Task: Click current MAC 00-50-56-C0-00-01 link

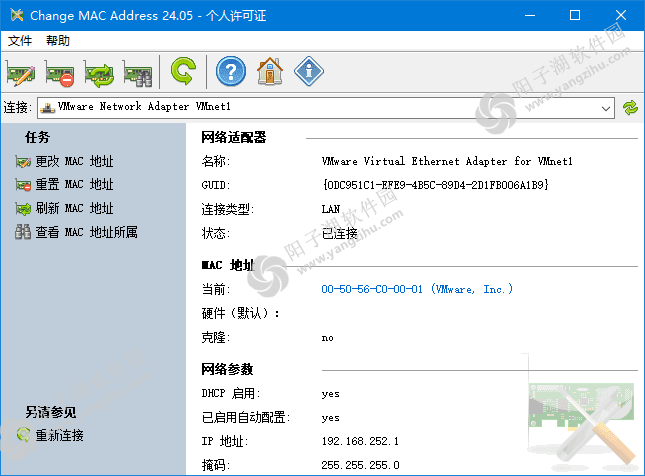Action: pyautogui.click(x=417, y=289)
